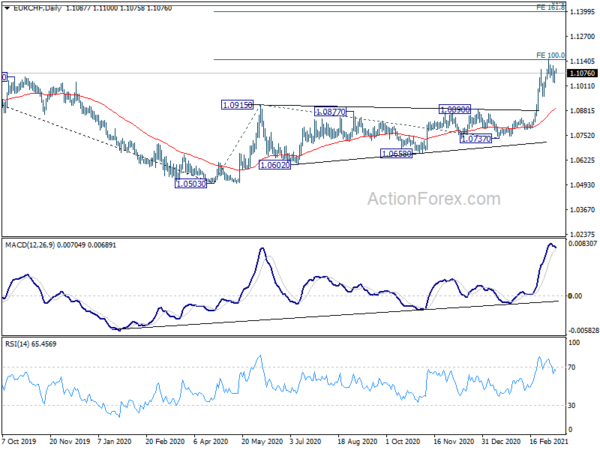Select the 1.09150 price label
Viewport: 600px width, 450px height.
click(237, 104)
